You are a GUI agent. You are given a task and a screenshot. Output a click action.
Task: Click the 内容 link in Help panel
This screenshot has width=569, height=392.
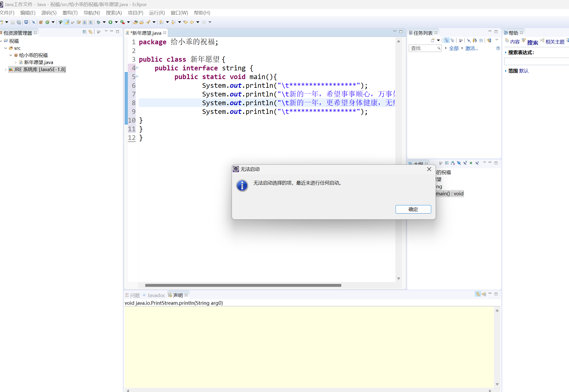point(515,42)
